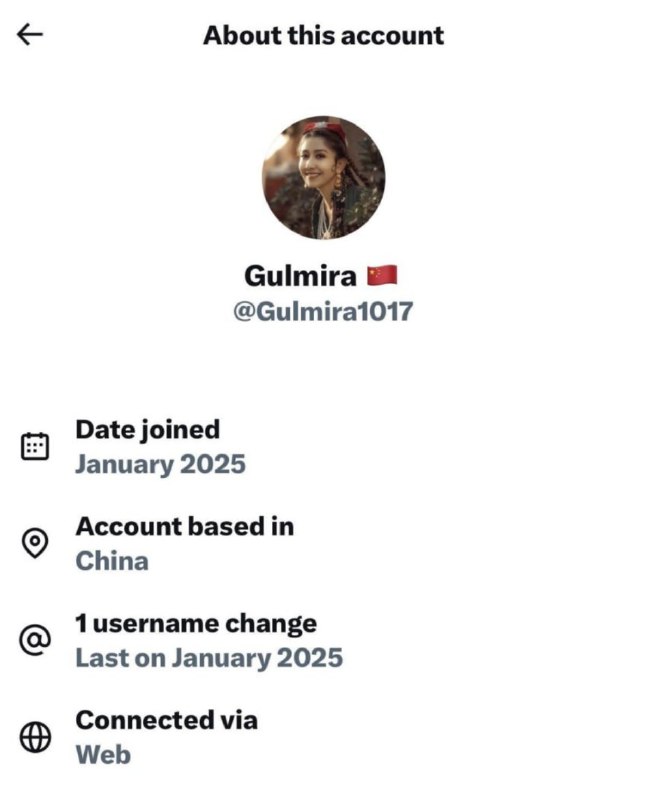Click the China flag emoji
Image resolution: width=646 pixels, height=800 pixels.
[382, 276]
